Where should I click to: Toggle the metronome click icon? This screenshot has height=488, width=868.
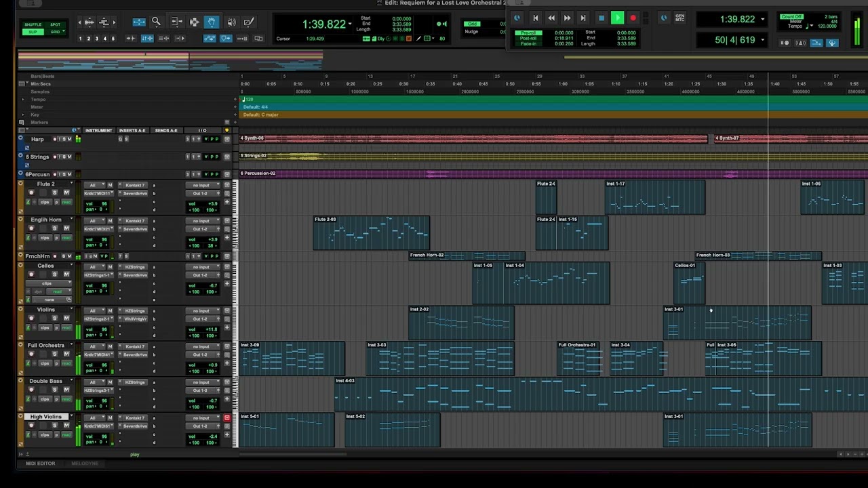(800, 43)
